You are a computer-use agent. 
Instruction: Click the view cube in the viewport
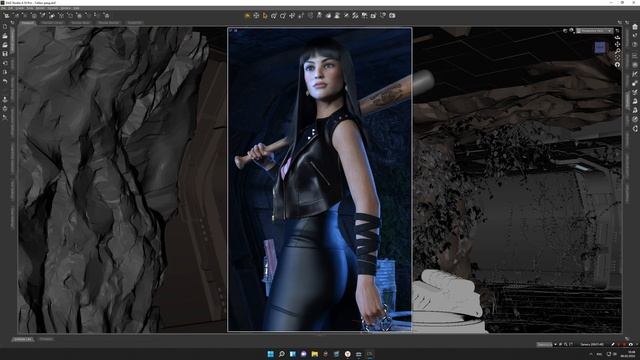tap(600, 47)
